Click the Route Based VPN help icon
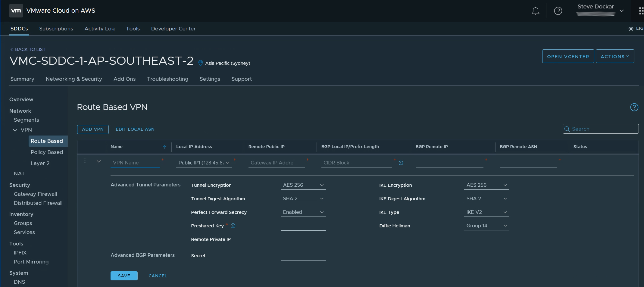 [634, 107]
